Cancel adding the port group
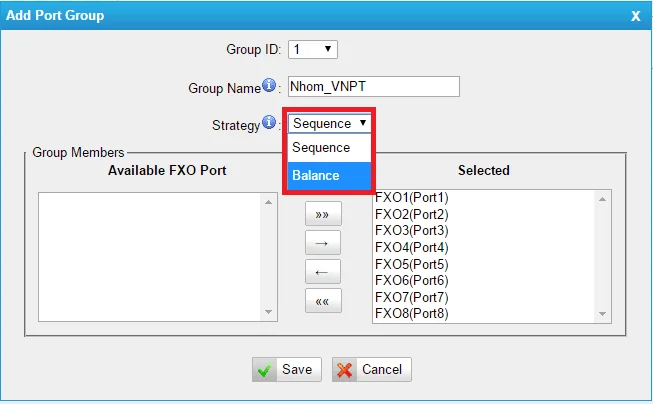 pos(371,369)
